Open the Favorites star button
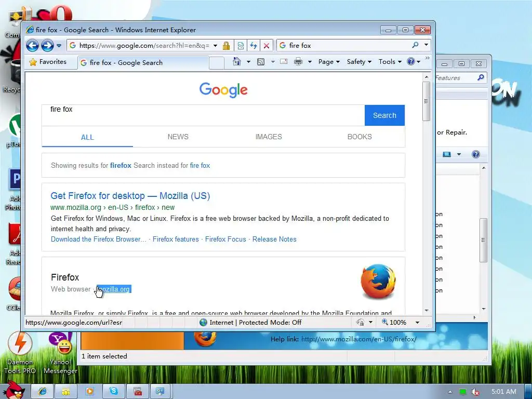 [x=48, y=62]
